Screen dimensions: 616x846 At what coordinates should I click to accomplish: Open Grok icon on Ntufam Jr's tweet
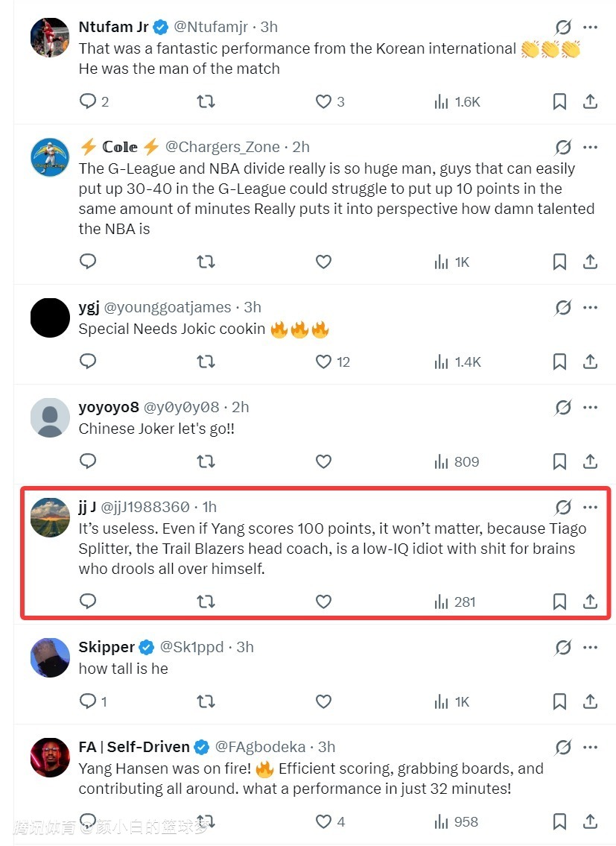[563, 28]
